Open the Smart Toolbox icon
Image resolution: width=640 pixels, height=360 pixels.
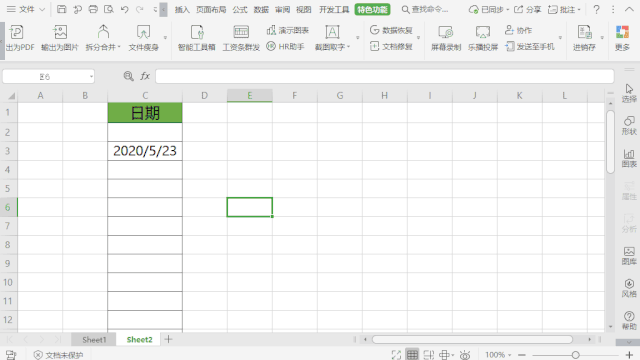(x=197, y=32)
